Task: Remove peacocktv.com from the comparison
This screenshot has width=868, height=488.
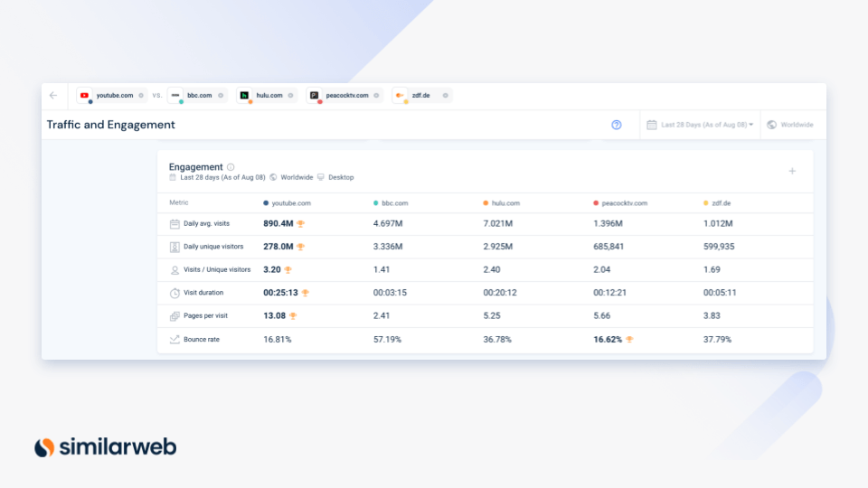Action: (376, 95)
